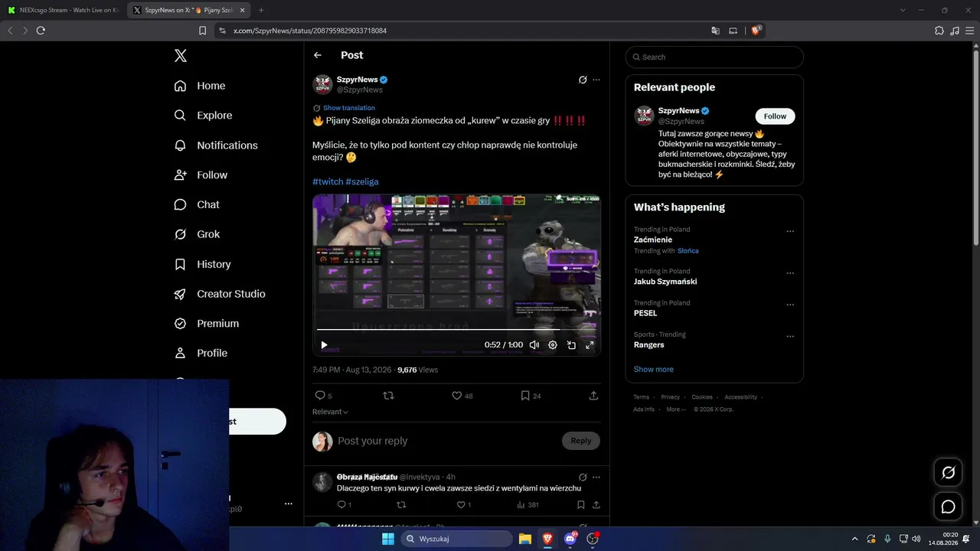Go back using the Post back arrow
Screen dimensions: 980x551
click(318, 55)
